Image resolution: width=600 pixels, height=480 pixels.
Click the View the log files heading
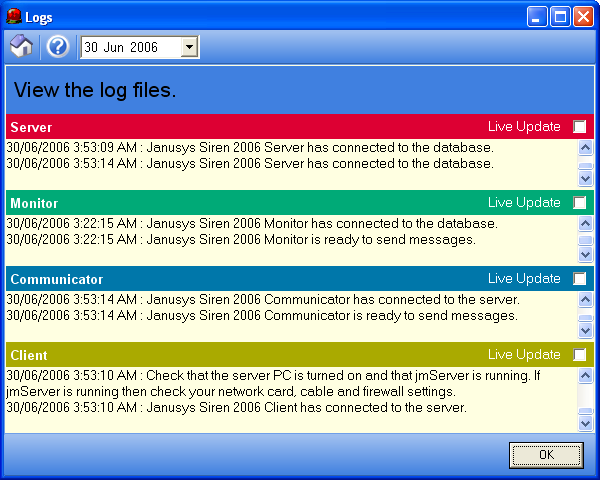point(95,90)
